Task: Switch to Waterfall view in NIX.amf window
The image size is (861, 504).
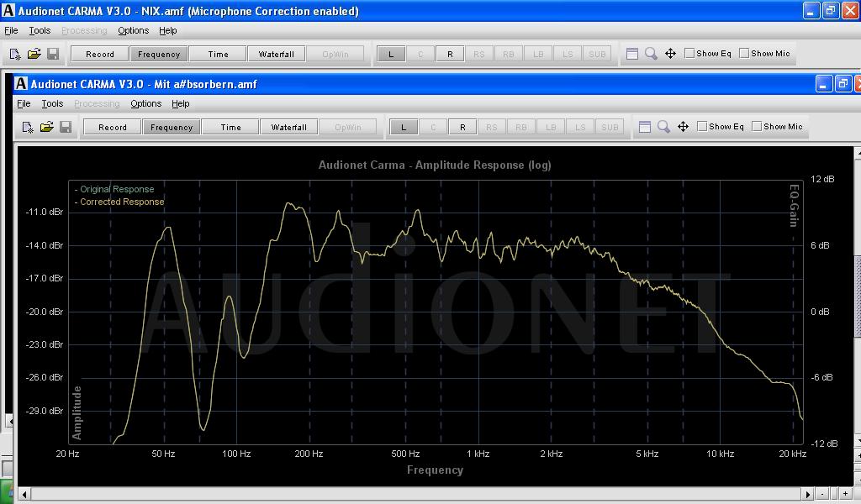Action: click(276, 54)
